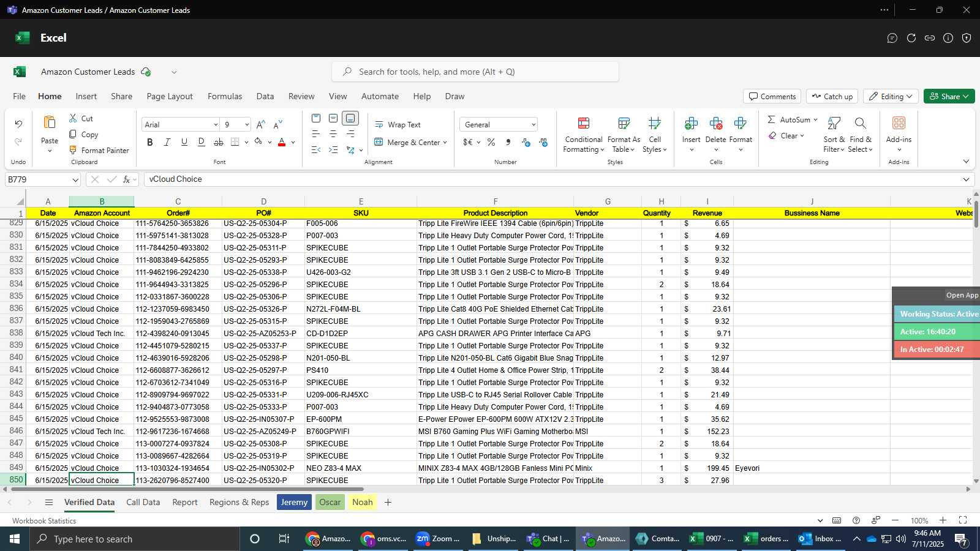Open the Arial font name dropdown

(x=216, y=124)
